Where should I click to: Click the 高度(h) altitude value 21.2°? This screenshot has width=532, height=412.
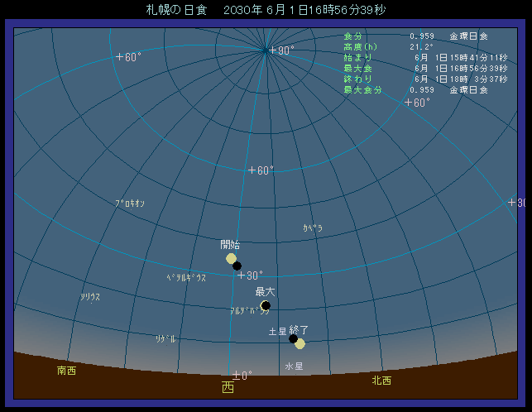pyautogui.click(x=421, y=47)
